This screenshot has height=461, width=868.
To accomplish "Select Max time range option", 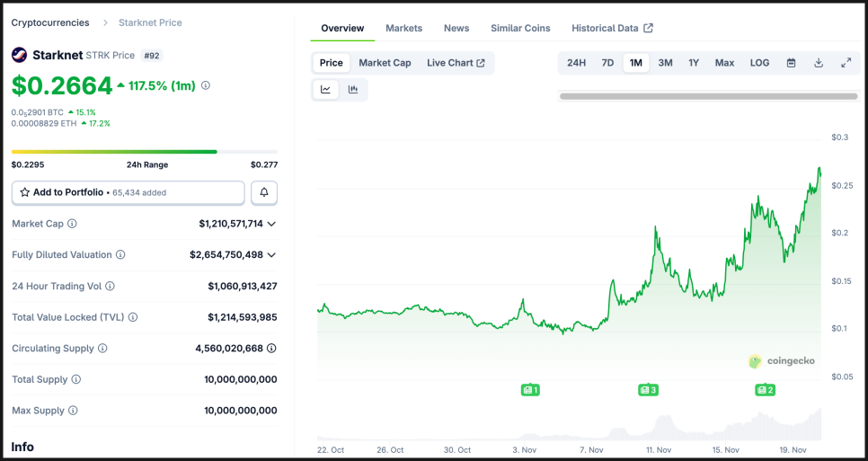I will 724,63.
